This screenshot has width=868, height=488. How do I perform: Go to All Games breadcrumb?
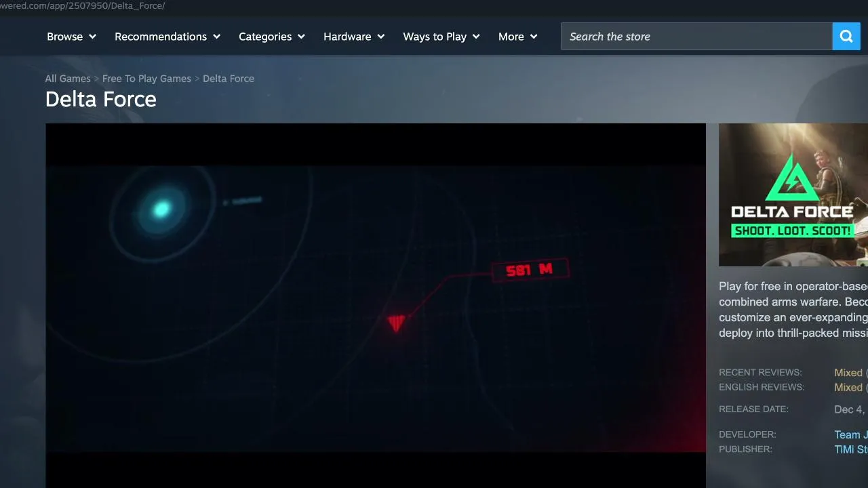[68, 79]
